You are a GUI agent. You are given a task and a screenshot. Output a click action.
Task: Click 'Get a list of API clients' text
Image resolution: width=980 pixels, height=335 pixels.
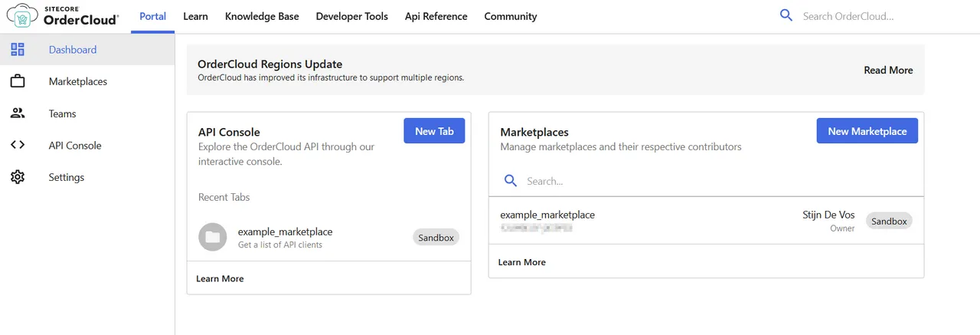(280, 245)
